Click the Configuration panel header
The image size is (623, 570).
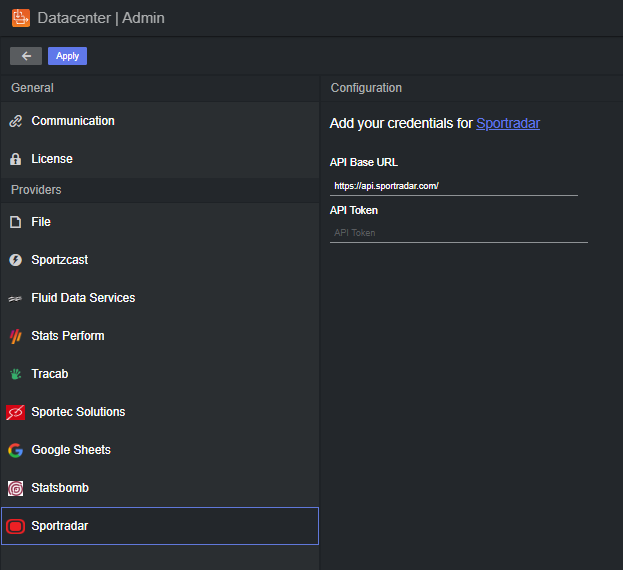(366, 88)
